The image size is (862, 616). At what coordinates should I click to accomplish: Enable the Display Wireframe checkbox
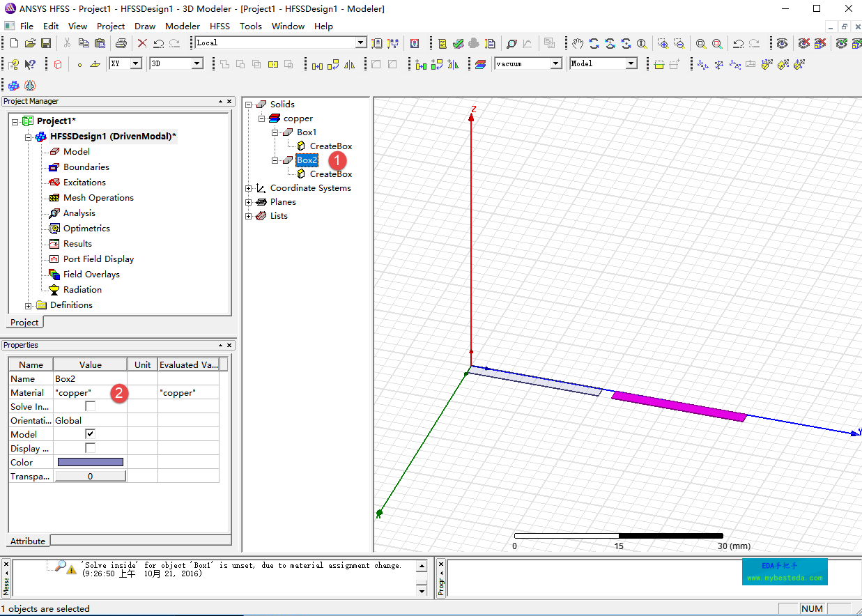coord(90,448)
